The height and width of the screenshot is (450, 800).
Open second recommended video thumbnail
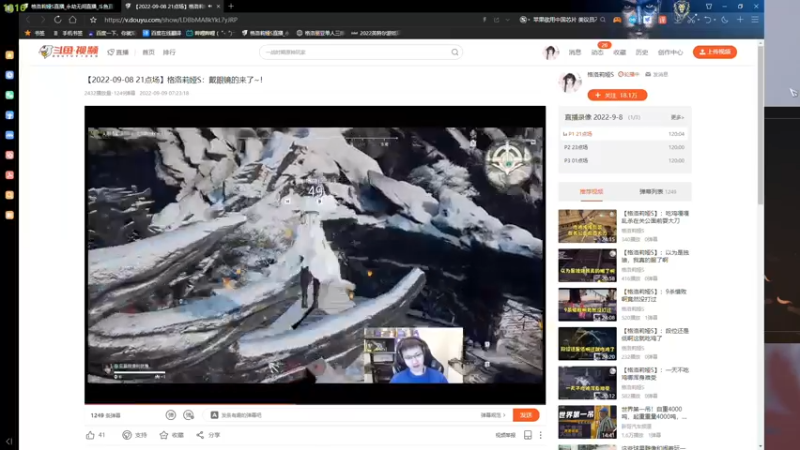(587, 265)
